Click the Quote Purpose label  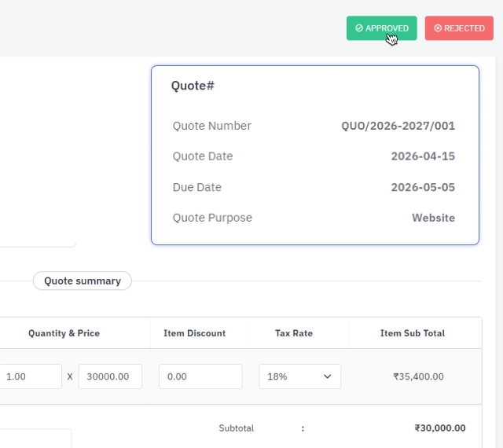click(212, 218)
